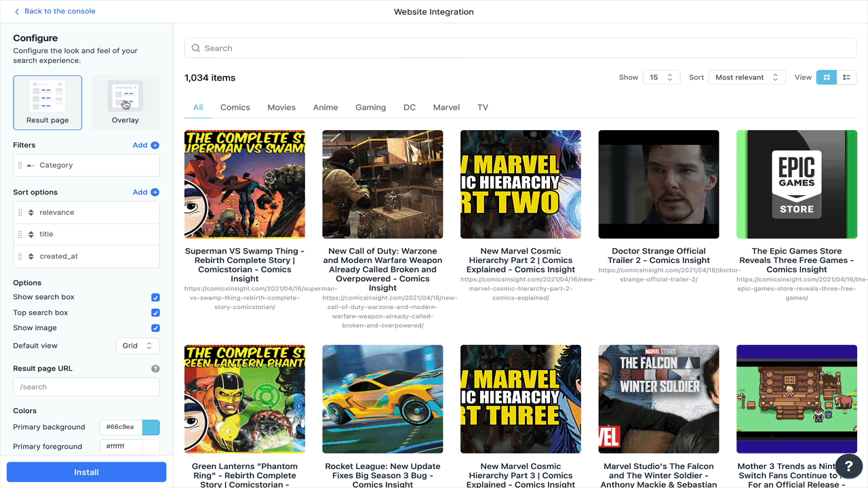Switch to the TV tab
868x488 pixels.
coord(483,107)
